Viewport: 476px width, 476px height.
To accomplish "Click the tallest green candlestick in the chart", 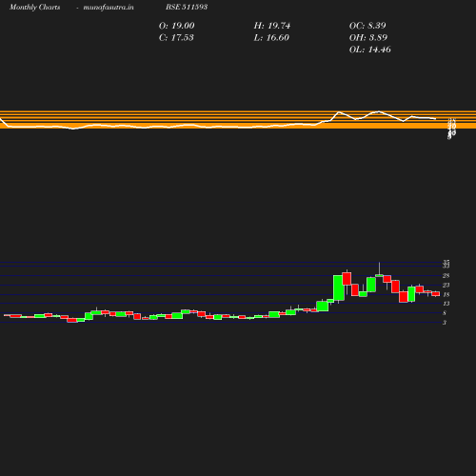I will (339, 288).
